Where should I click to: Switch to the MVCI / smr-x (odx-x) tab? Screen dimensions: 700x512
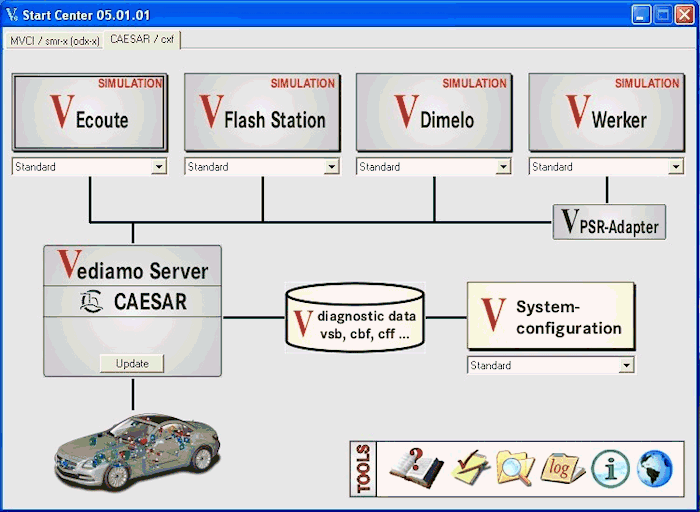pos(54,41)
